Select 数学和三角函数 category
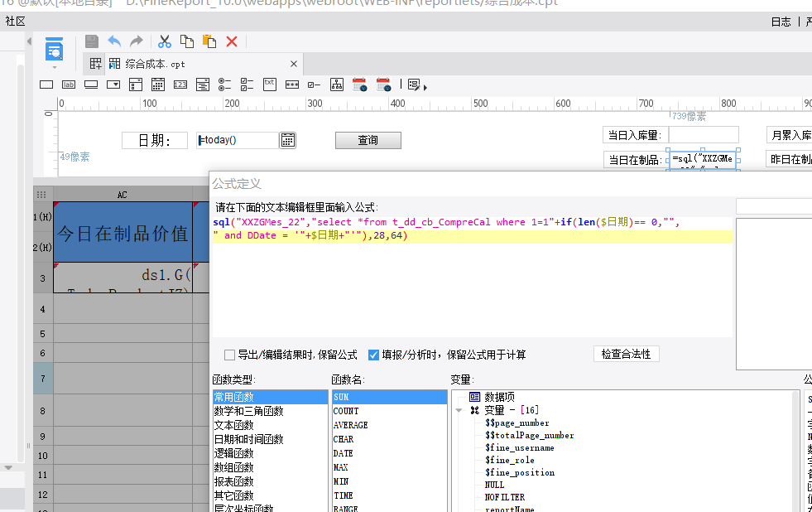 coord(271,411)
